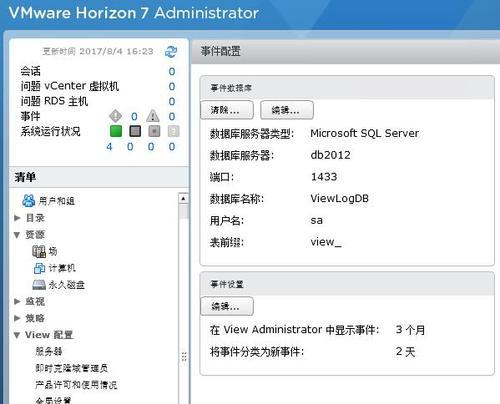Screen dimensions: 500x404
Task: Expand the 监视 tree node
Action: [x=17, y=301]
